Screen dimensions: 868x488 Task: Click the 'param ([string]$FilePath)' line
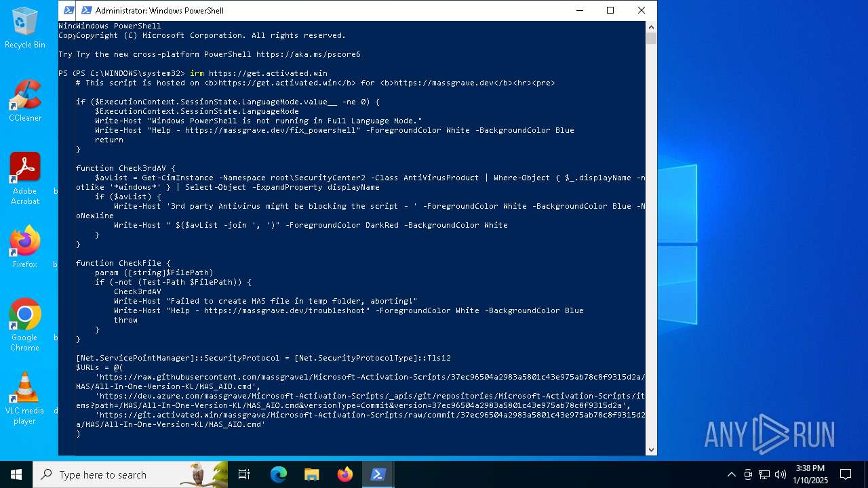tap(154, 272)
